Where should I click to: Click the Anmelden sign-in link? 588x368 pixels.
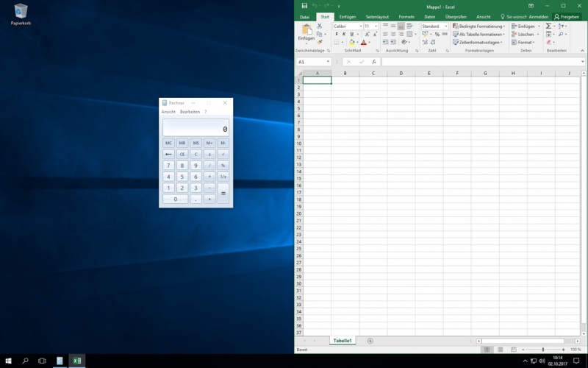[x=539, y=17]
